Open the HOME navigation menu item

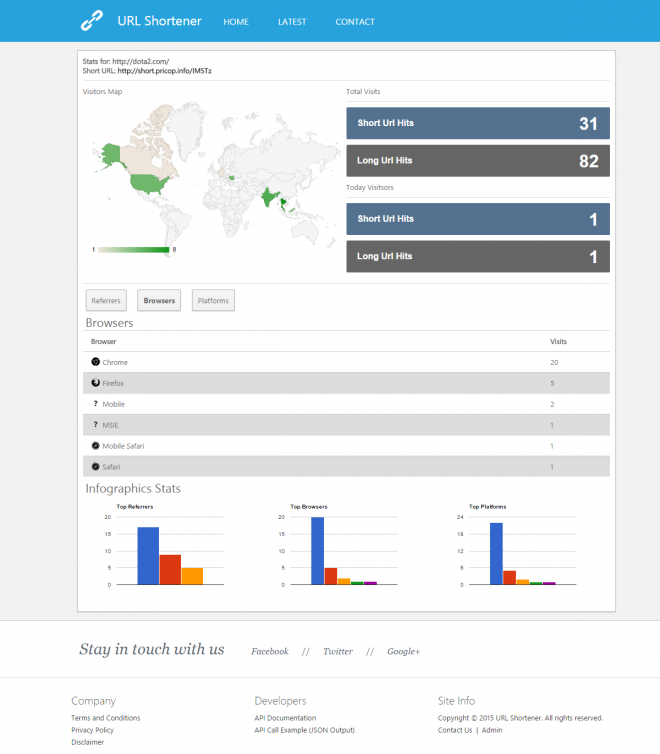(x=236, y=22)
